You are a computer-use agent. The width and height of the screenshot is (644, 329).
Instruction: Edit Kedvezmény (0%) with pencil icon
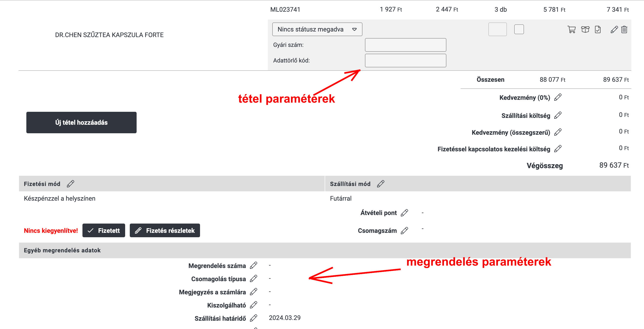pyautogui.click(x=558, y=97)
